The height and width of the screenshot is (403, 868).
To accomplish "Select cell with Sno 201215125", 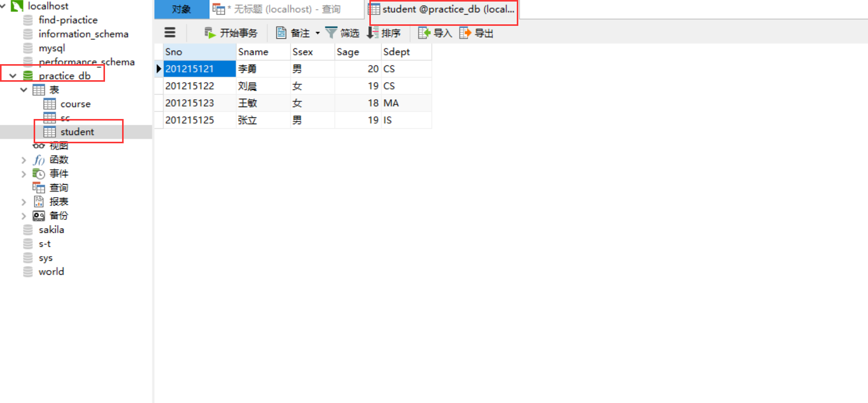I will tap(200, 120).
